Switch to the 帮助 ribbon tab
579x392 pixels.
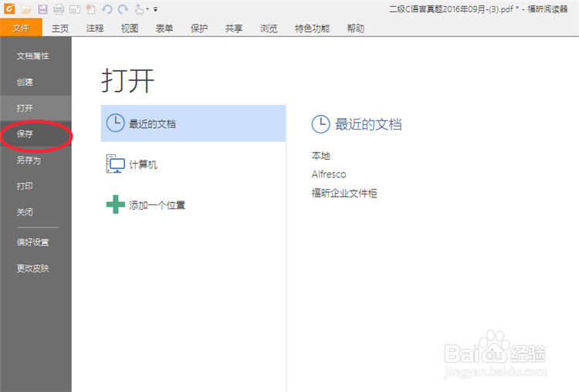356,29
